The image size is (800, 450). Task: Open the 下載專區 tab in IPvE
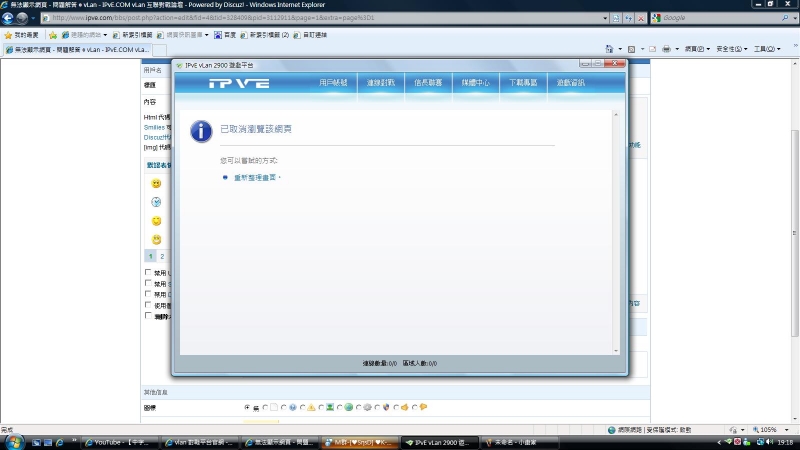click(x=523, y=83)
